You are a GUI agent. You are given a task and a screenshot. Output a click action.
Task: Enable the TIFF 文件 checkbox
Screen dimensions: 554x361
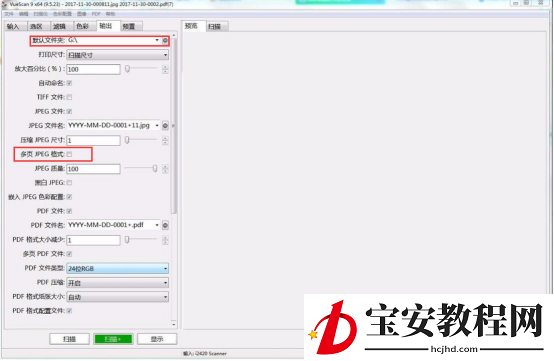(69, 97)
